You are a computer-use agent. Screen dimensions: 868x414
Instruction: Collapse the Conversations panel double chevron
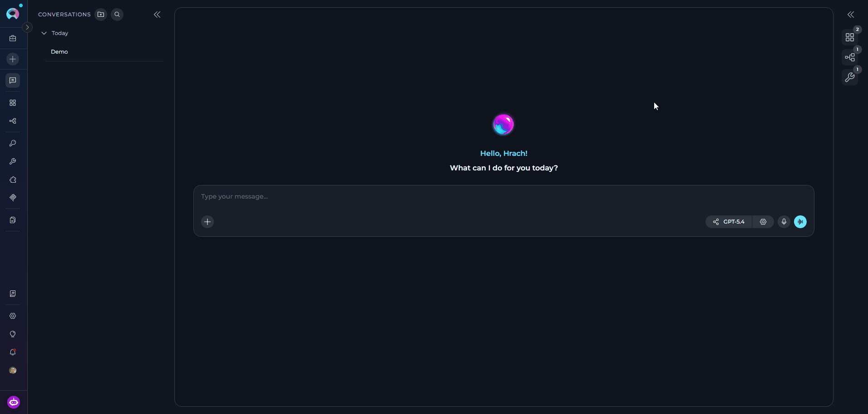[157, 15]
